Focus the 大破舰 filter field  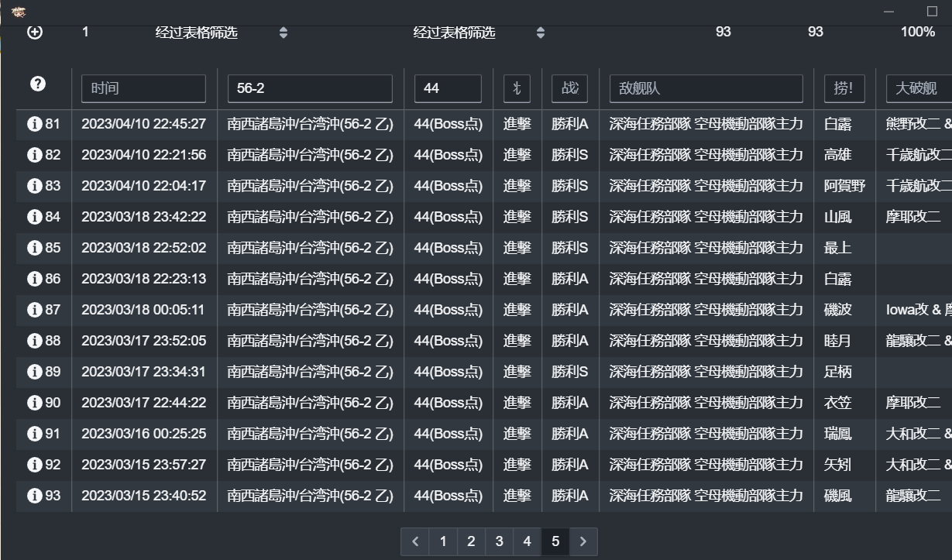(918, 88)
